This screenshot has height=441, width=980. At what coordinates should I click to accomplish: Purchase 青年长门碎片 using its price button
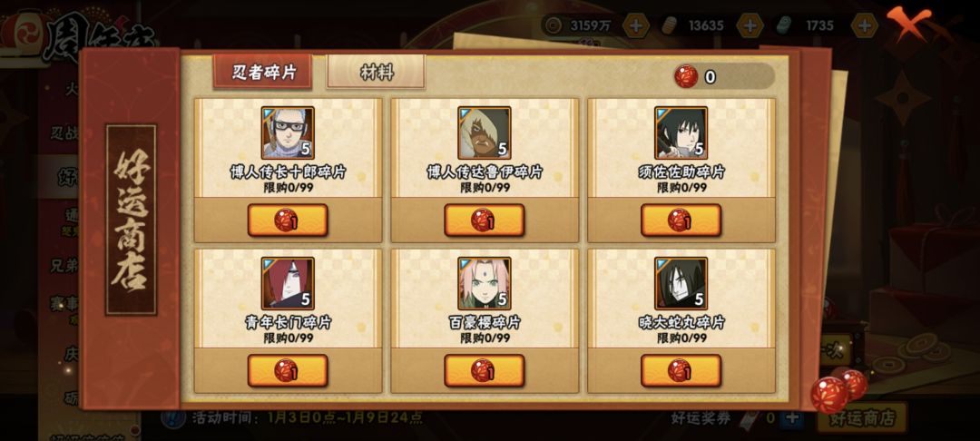click(x=288, y=370)
